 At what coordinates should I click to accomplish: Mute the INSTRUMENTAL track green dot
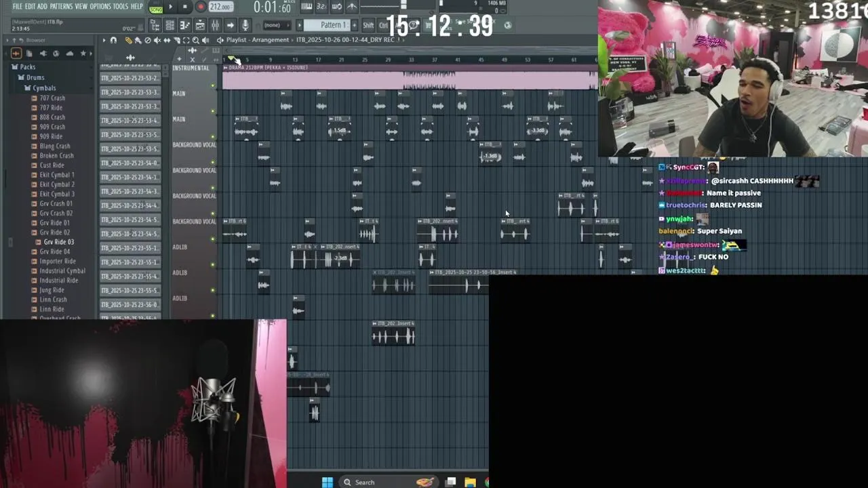click(213, 86)
